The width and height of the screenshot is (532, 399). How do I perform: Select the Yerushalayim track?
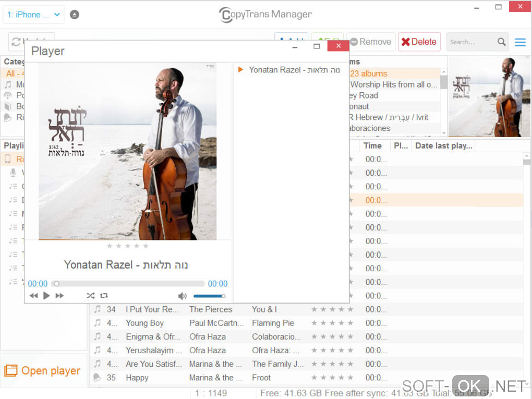pos(154,350)
